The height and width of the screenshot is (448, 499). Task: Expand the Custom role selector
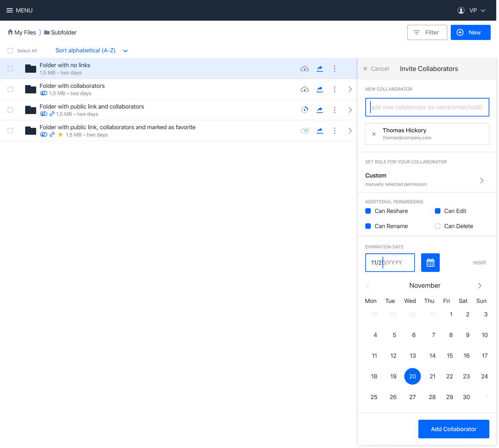click(427, 180)
